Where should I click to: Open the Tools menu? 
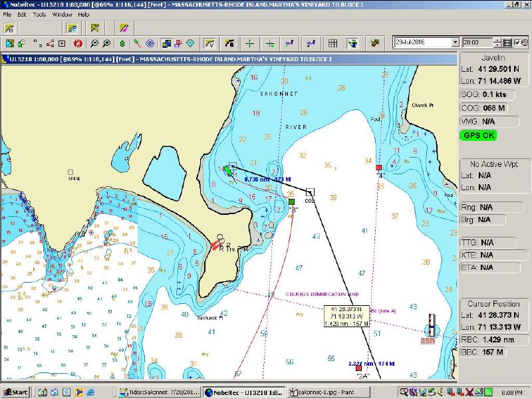[40, 14]
